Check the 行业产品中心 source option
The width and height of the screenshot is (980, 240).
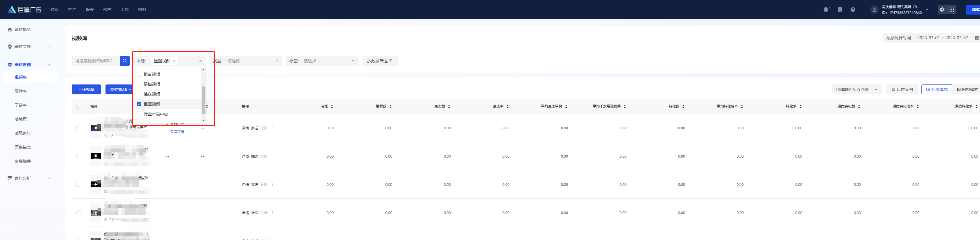click(x=139, y=114)
